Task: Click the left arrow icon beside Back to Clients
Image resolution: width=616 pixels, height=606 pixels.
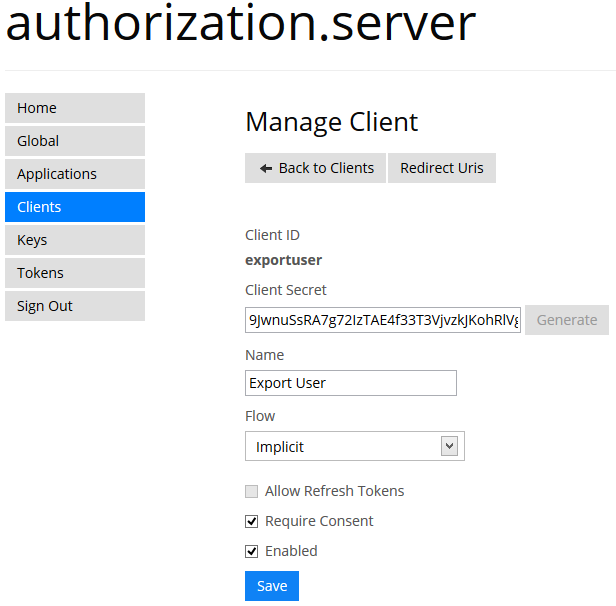Action: tap(266, 168)
